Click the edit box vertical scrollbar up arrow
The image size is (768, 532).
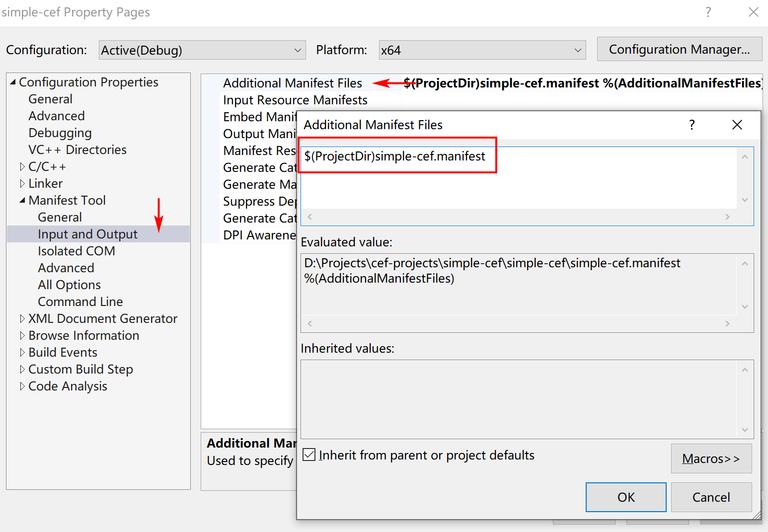(x=745, y=157)
